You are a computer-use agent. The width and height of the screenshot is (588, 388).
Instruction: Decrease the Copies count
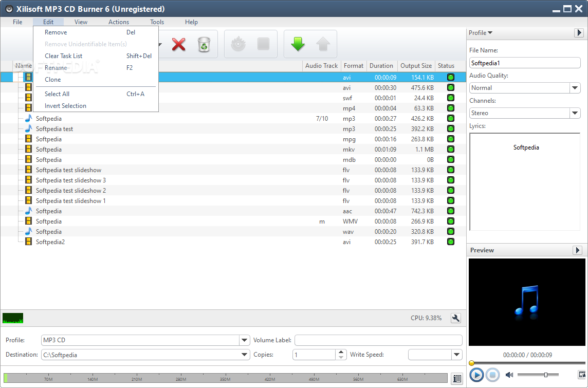[340, 357]
